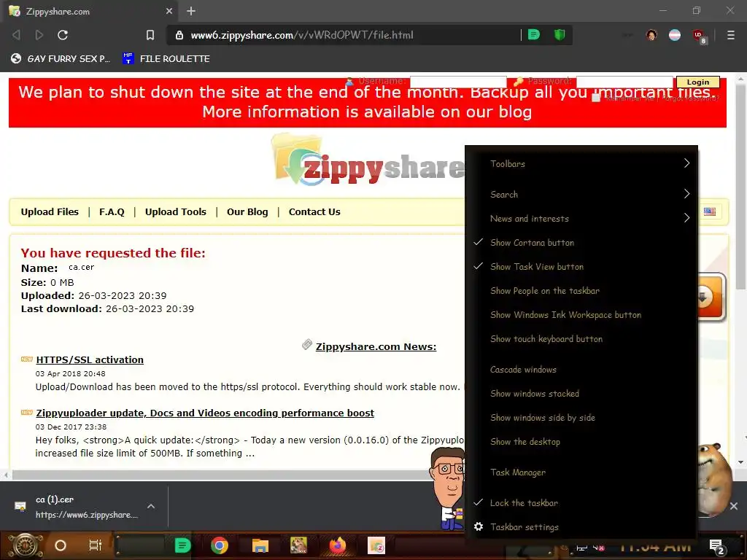Open the F.A.Q link
747x560 pixels.
[112, 212]
